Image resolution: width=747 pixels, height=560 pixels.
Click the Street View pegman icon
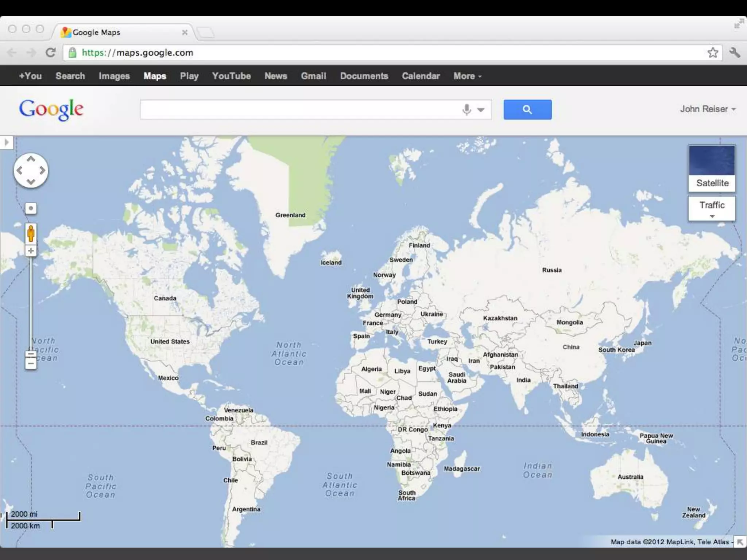click(31, 233)
